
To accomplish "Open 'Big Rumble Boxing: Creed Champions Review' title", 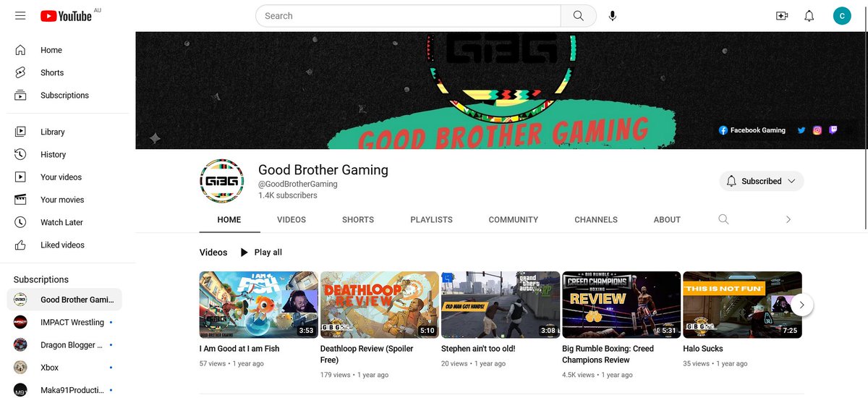I will (608, 354).
